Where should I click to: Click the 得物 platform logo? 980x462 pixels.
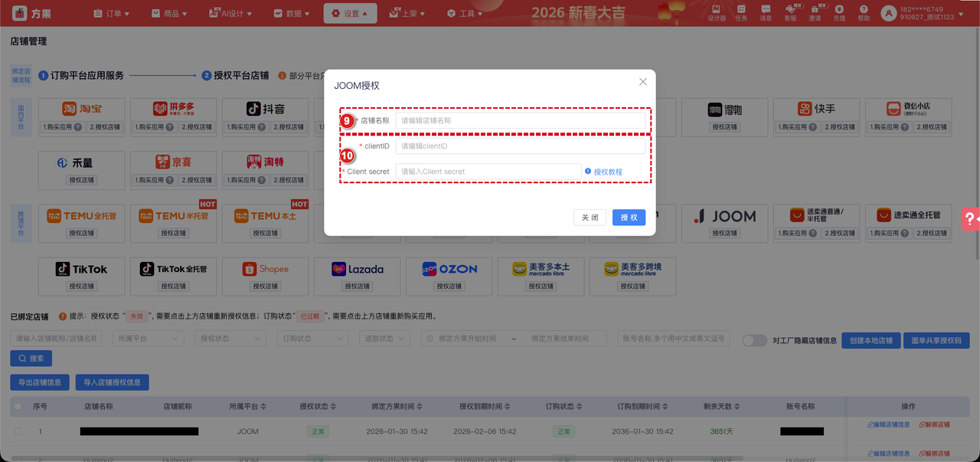(x=724, y=110)
